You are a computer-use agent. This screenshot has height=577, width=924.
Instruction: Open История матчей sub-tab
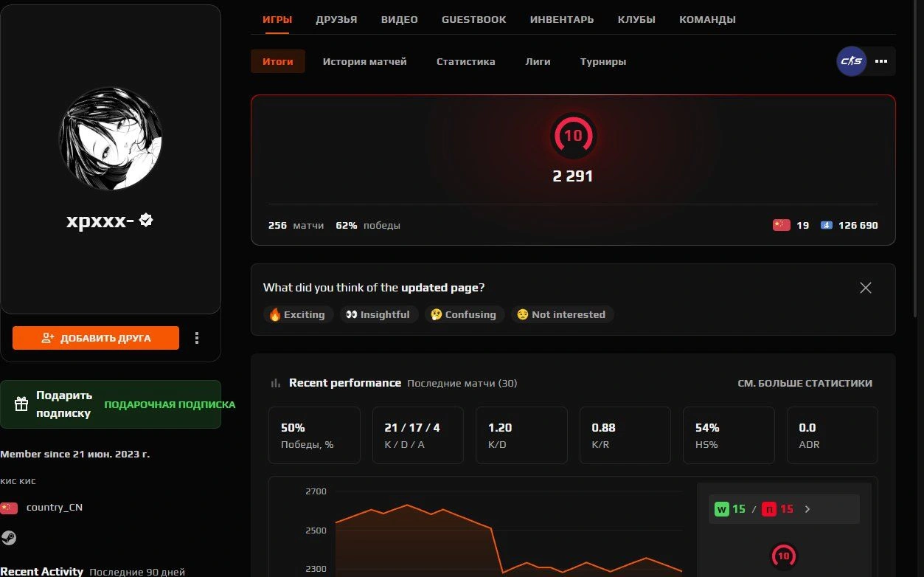(x=364, y=62)
